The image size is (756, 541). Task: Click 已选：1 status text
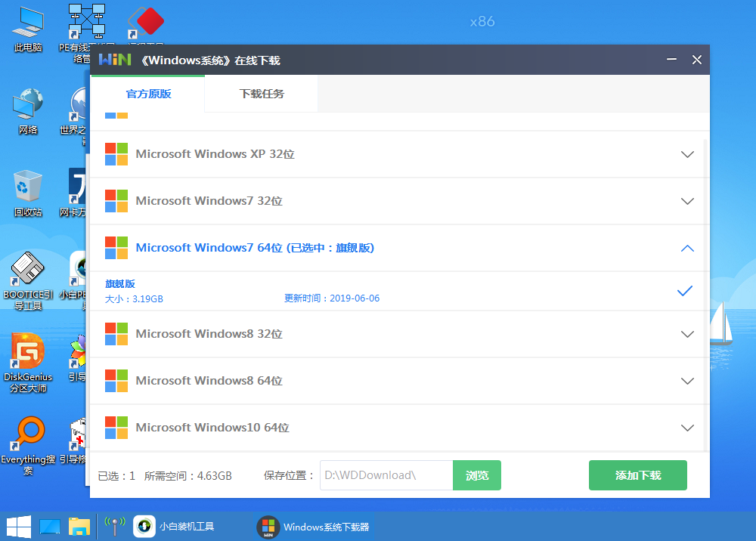(x=116, y=476)
